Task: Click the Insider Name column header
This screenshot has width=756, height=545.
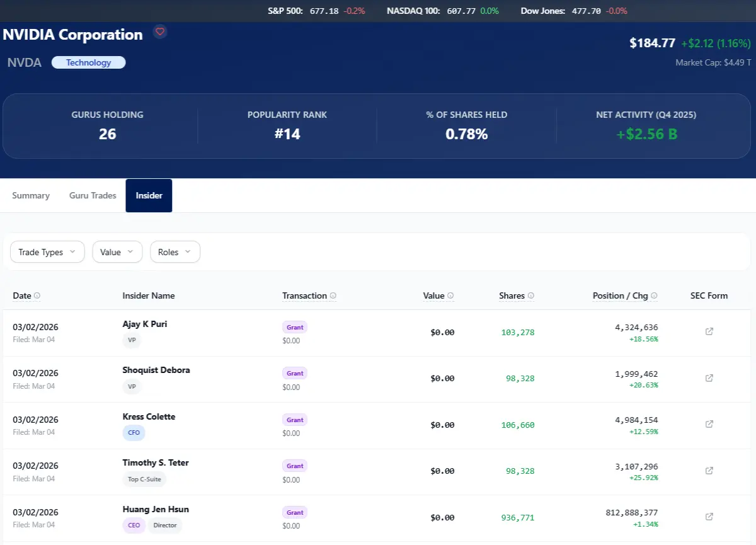Action: click(149, 295)
